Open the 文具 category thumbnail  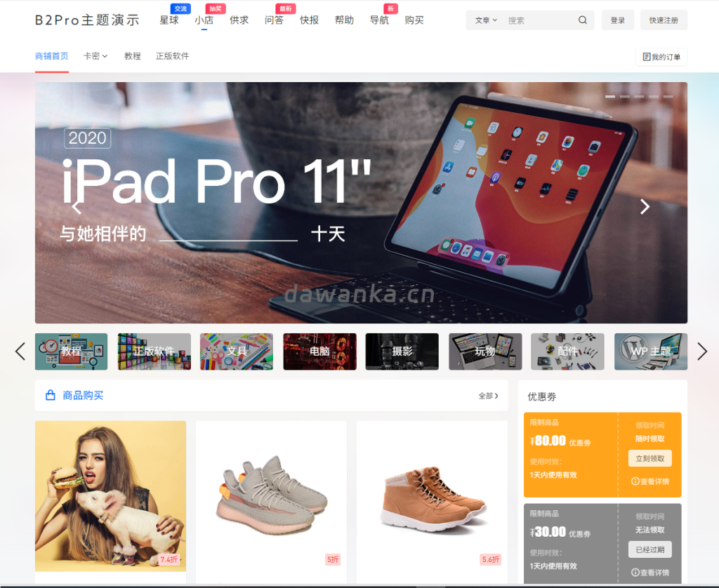237,352
